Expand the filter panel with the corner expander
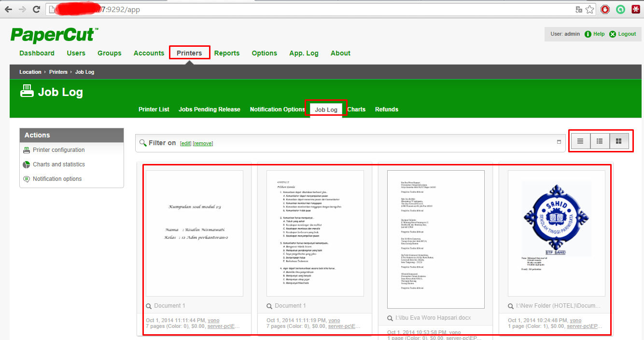644x340 pixels. 559,143
